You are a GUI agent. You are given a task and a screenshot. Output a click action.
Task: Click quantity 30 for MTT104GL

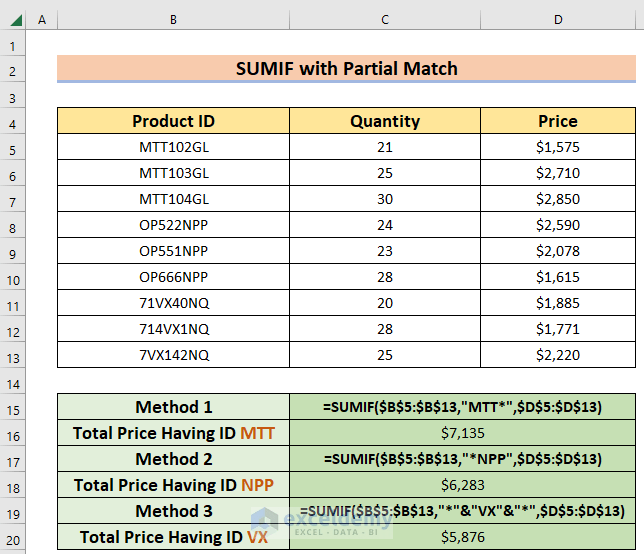(x=385, y=199)
